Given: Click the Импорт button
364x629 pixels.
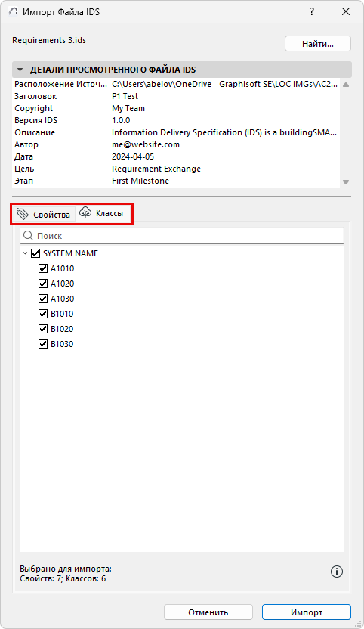Looking at the screenshot, I should pyautogui.click(x=307, y=612).
